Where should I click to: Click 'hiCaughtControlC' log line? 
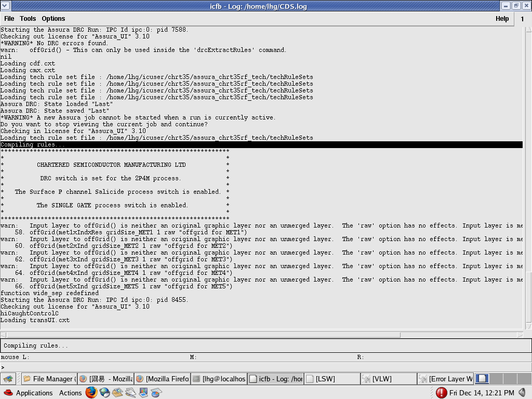click(30, 313)
